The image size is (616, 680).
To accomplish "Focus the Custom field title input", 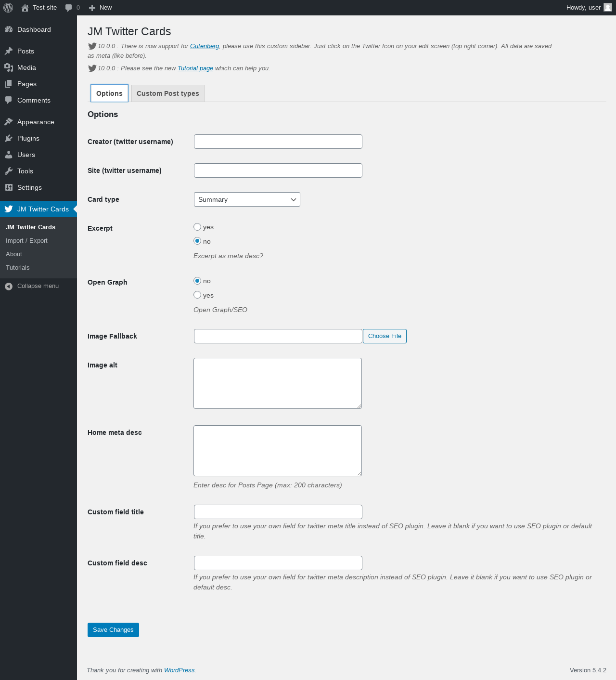I will click(x=278, y=512).
